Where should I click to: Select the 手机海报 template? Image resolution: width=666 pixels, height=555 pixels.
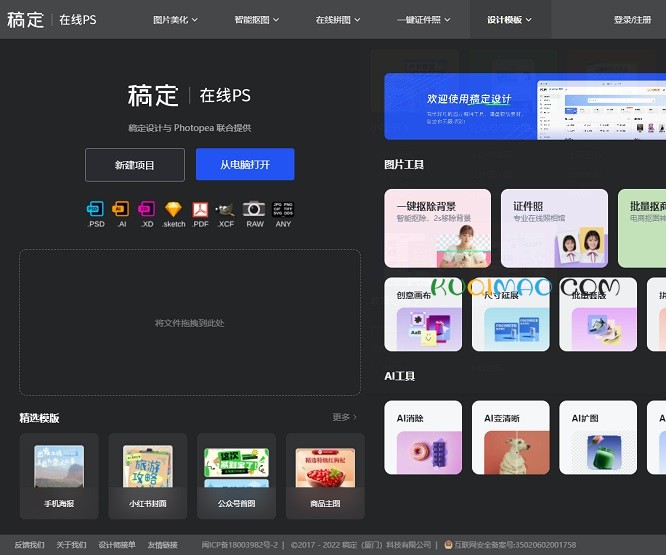click(x=59, y=476)
